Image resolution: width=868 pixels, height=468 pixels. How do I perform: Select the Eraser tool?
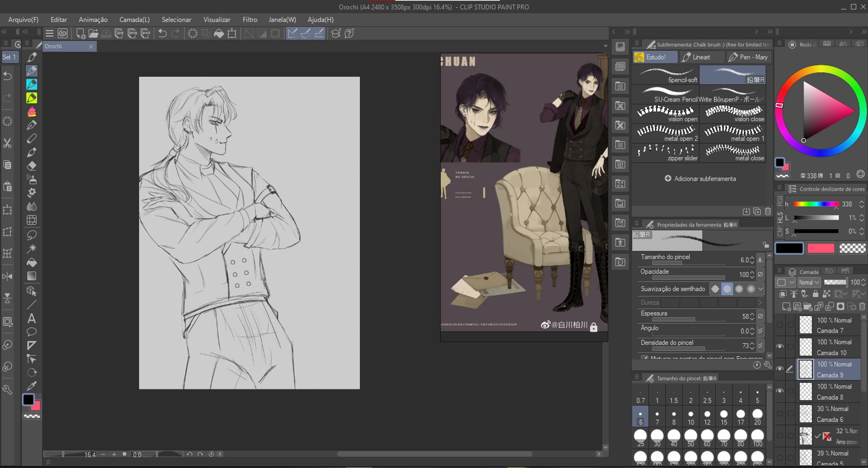coord(32,166)
